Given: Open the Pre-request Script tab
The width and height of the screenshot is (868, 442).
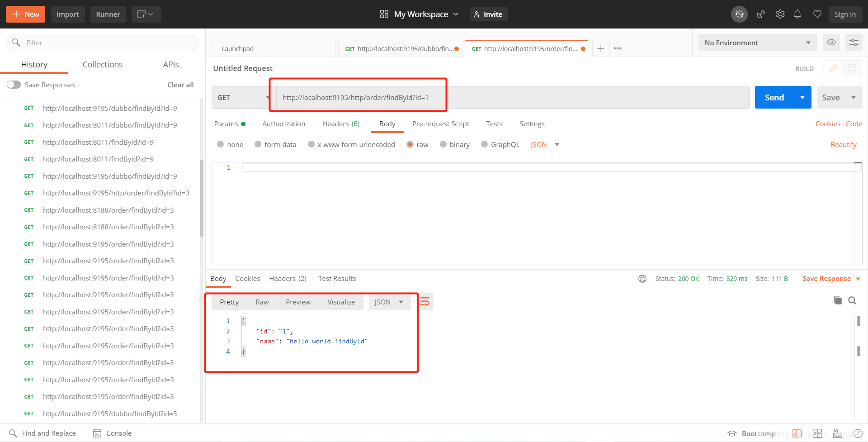Looking at the screenshot, I should 440,124.
